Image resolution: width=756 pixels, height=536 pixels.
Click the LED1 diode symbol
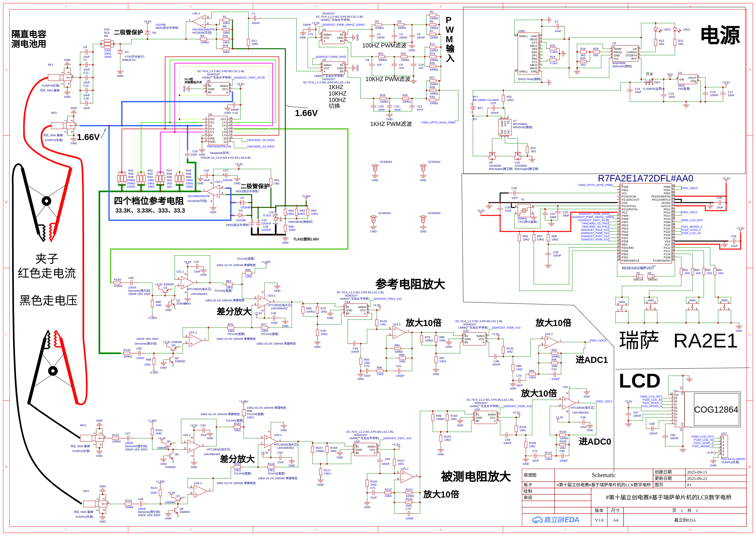(656, 30)
